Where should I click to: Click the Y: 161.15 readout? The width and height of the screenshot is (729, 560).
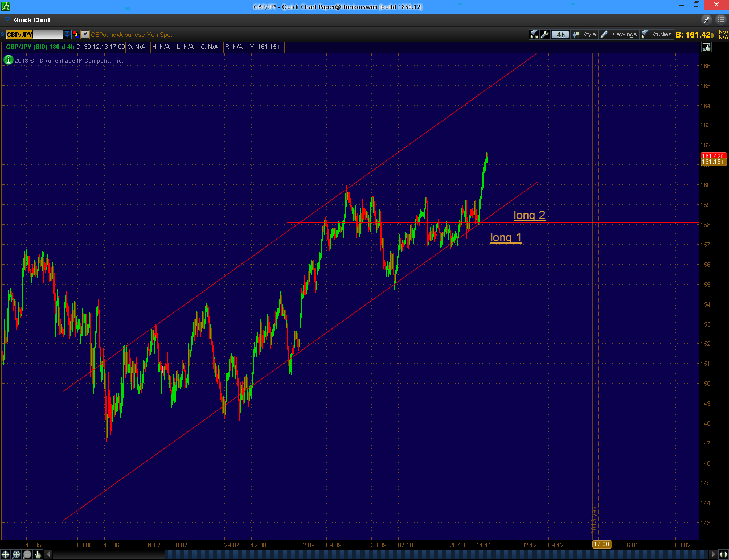point(265,47)
